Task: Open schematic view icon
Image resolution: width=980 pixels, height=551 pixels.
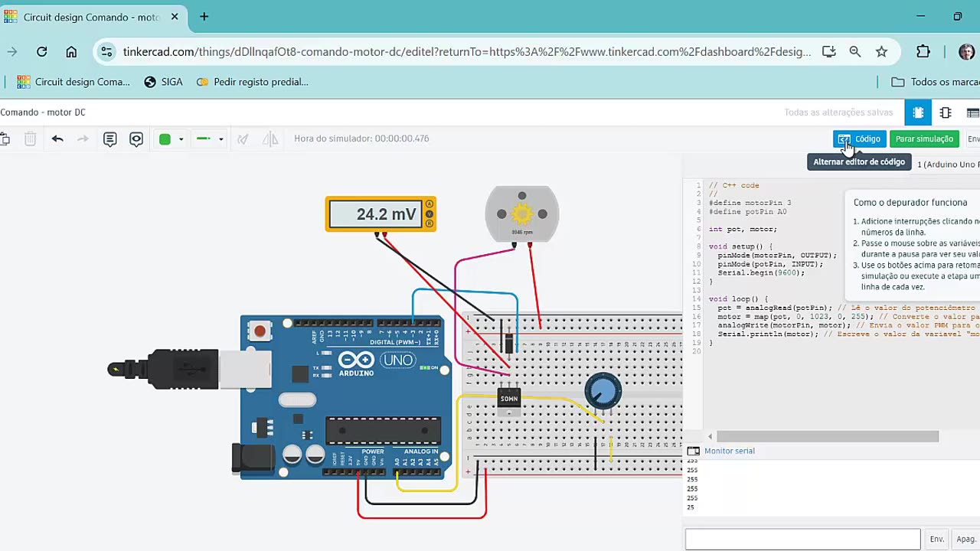Action: tap(946, 112)
